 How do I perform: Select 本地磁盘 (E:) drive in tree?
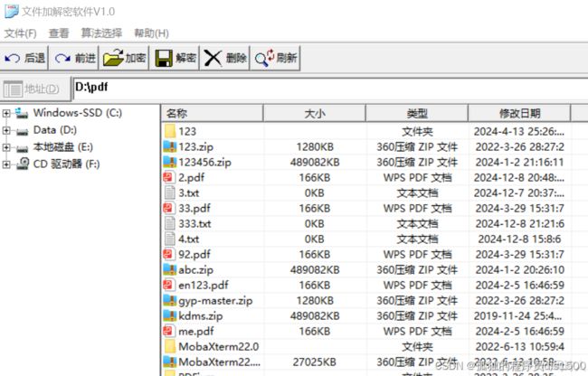click(x=62, y=147)
